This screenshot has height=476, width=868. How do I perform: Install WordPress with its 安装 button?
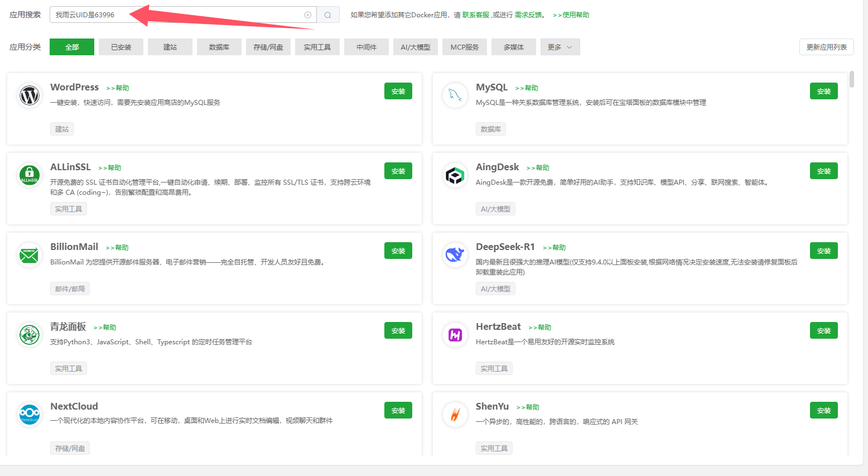[398, 91]
